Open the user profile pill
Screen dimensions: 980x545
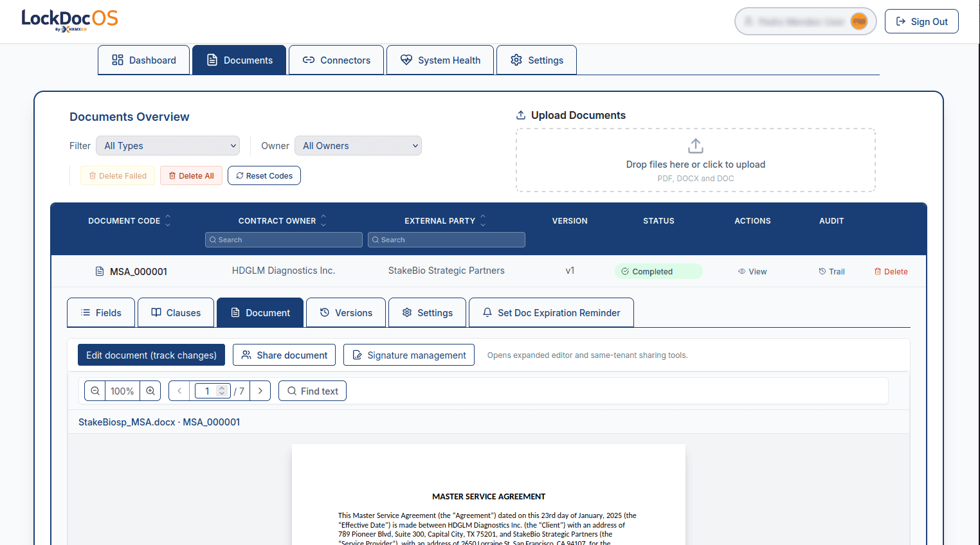pos(805,21)
